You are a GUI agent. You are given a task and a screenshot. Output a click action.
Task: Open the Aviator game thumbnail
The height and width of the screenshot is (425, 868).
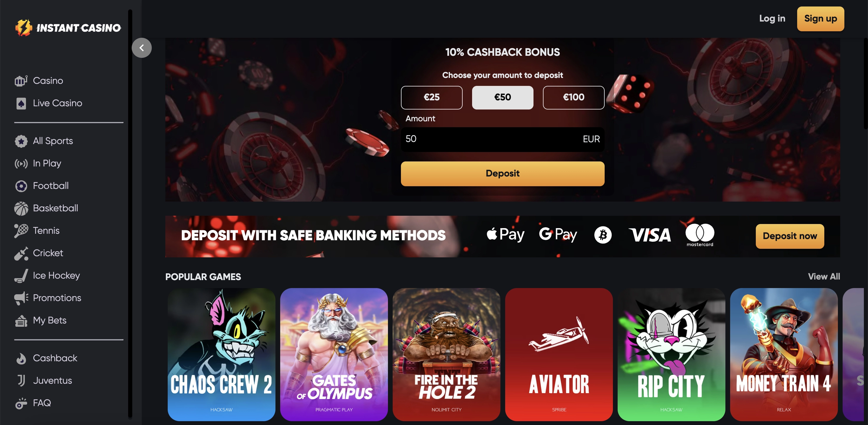559,354
